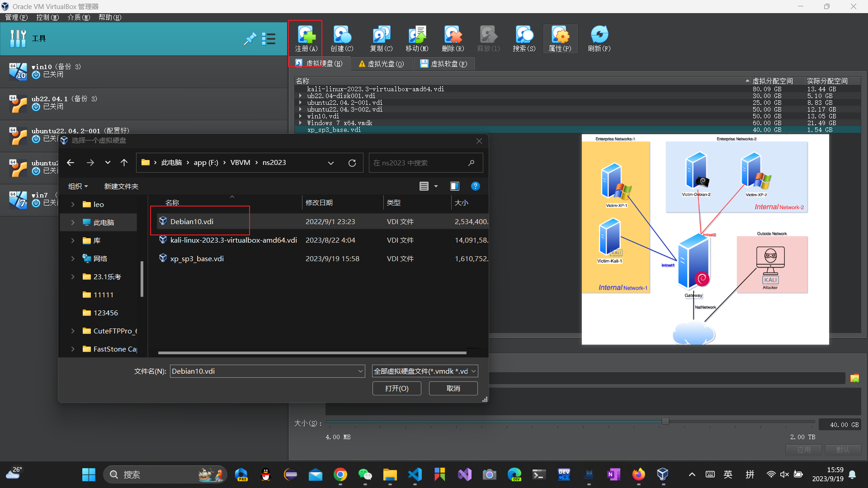Open the 组织 dropdown menu
Screen dimensions: 868x488
pyautogui.click(x=78, y=186)
